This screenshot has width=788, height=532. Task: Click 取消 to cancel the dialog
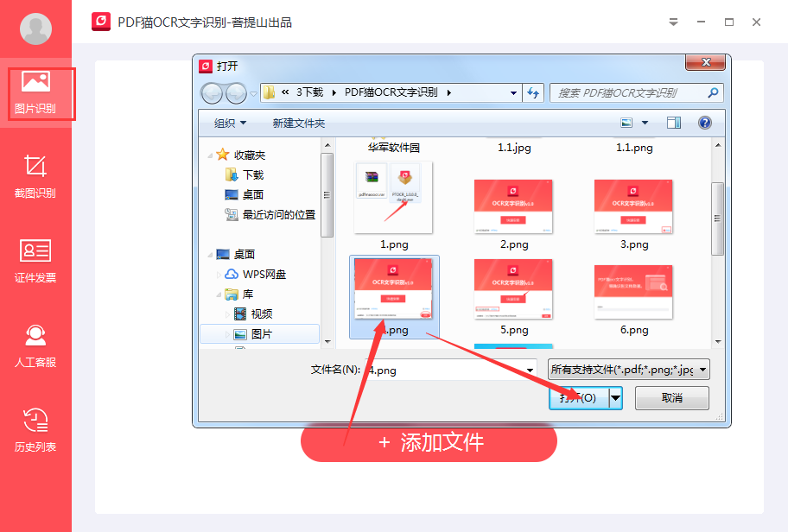click(x=671, y=397)
